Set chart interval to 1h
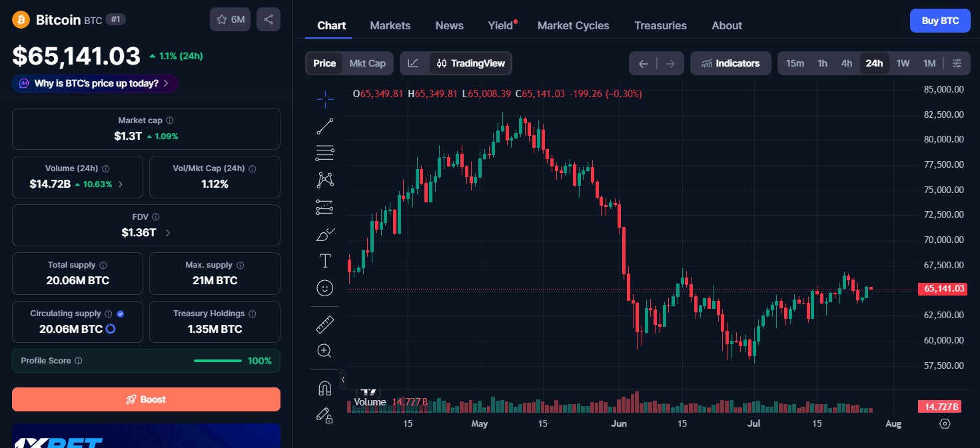The height and width of the screenshot is (448, 980). pos(823,63)
